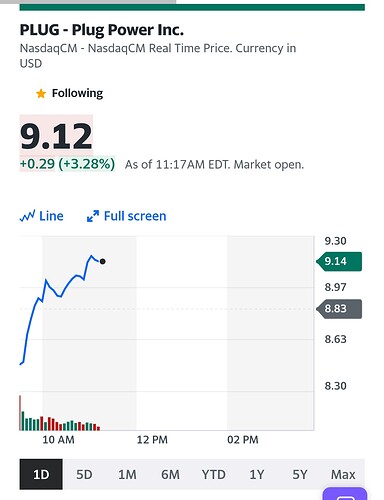384x500 pixels.
Task: Select the YTD chart range
Action: tap(213, 474)
